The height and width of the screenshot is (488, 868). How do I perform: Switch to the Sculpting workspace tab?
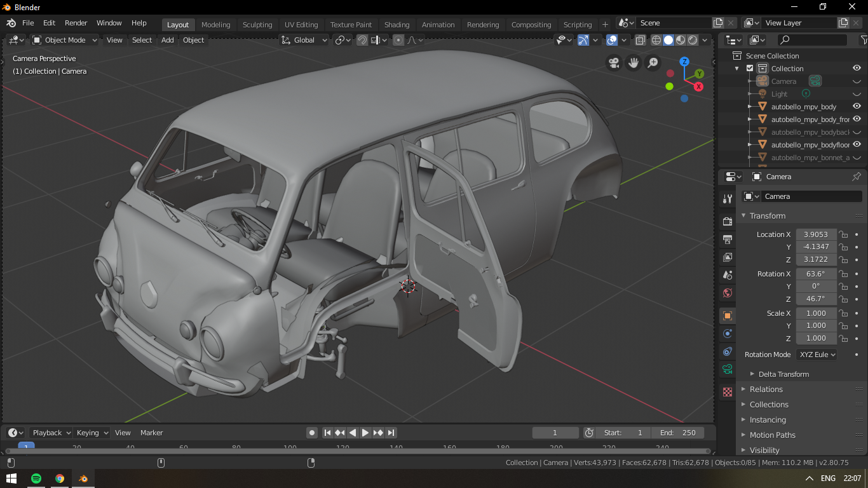pyautogui.click(x=257, y=25)
